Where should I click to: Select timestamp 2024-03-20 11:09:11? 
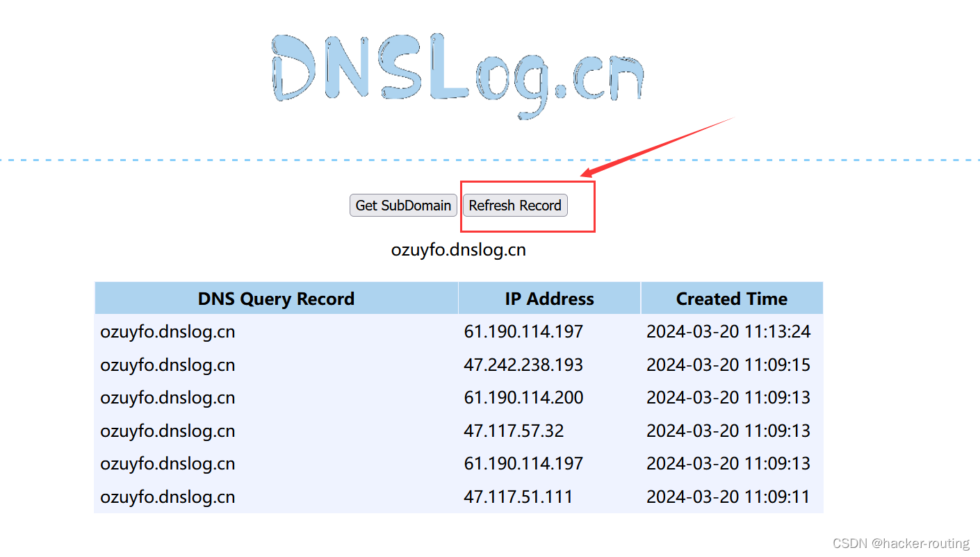(728, 497)
